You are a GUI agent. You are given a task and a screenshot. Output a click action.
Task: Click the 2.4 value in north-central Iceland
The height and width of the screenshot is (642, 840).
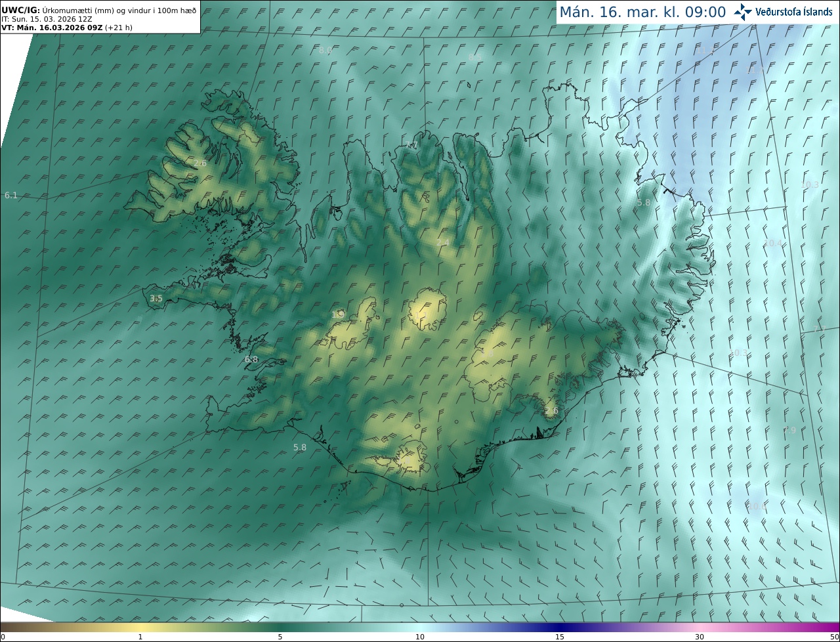pos(443,243)
